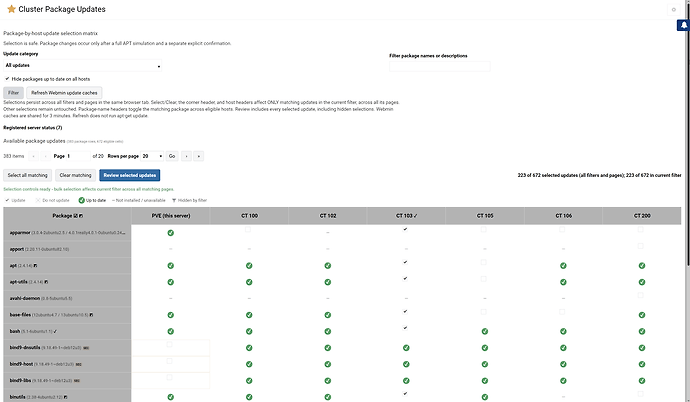Open the Update category dropdown
This screenshot has height=402, width=690.
point(82,66)
